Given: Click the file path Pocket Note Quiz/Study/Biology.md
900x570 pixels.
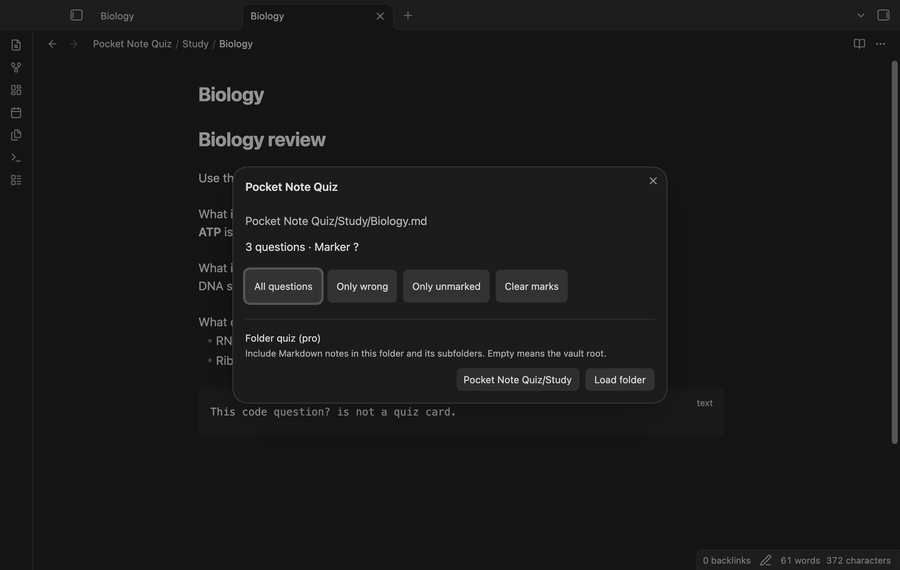Looking at the screenshot, I should point(336,221).
